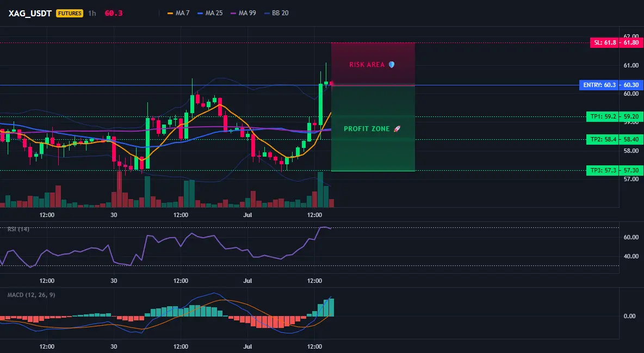Click the MACD (12, 26, 9) indicator title

[x=31, y=295]
